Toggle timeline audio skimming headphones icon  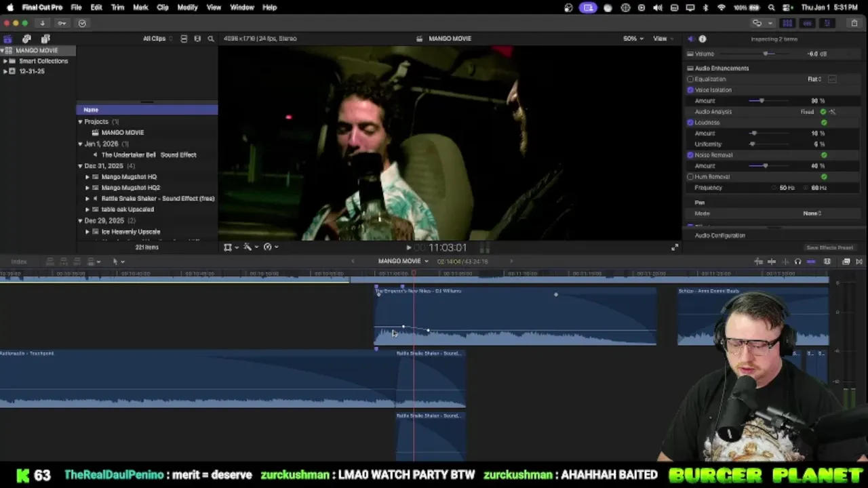click(797, 262)
